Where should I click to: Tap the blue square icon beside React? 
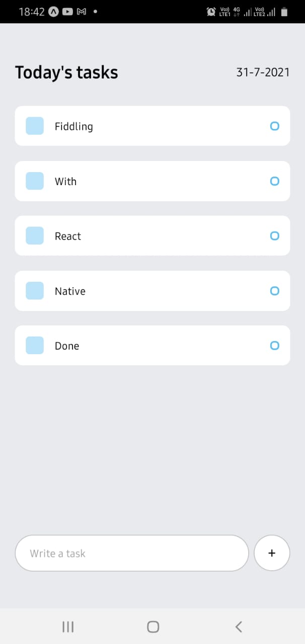click(x=34, y=235)
